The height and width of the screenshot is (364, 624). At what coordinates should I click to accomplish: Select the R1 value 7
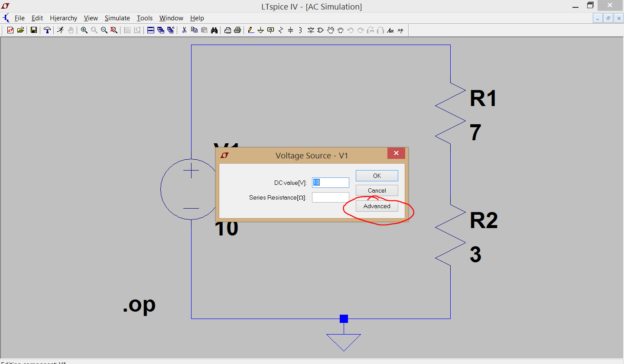tap(475, 132)
